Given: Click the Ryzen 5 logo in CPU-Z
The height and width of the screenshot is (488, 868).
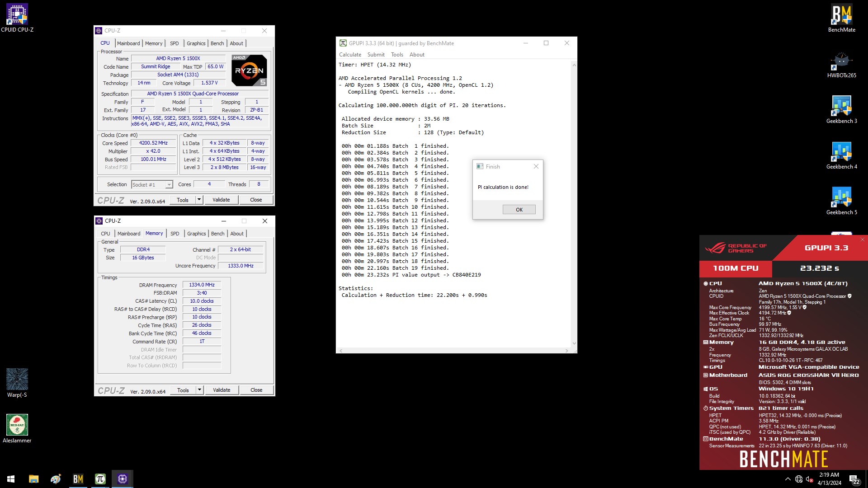Looking at the screenshot, I should (x=249, y=70).
